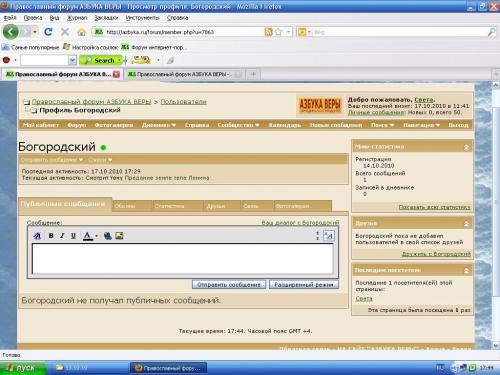Open the address bar history dropdown

click(288, 32)
